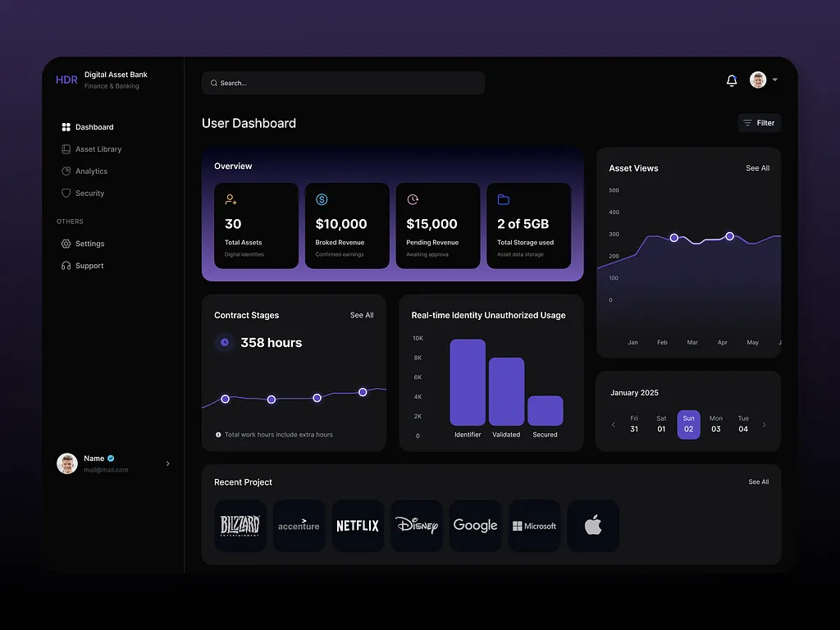Click the right Asset Views data point
This screenshot has height=630, width=840.
[x=729, y=236]
